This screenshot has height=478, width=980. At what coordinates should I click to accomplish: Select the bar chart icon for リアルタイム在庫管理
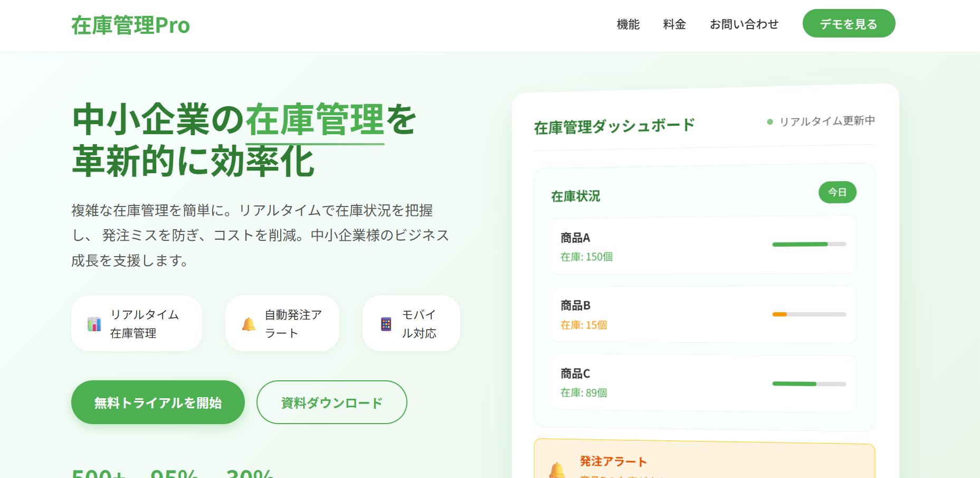click(94, 324)
